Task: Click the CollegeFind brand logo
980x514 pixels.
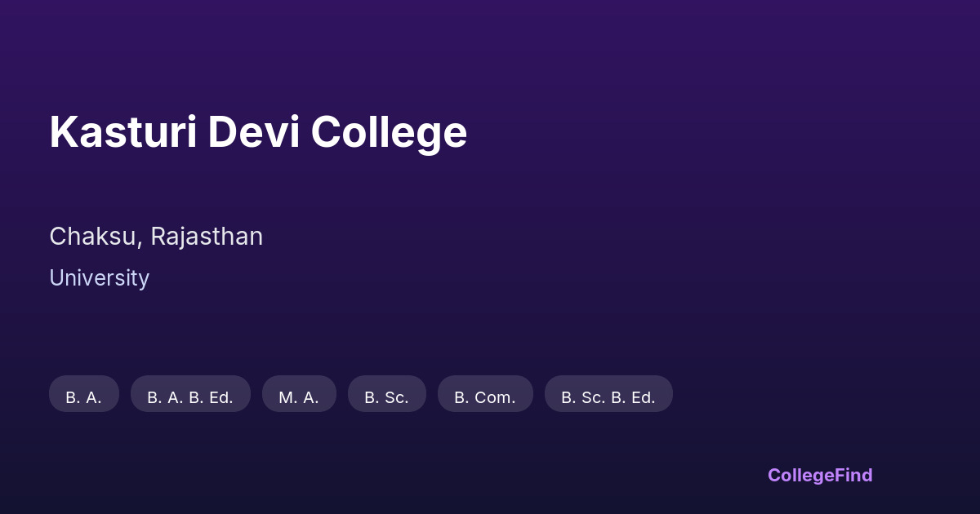Action: pos(820,476)
